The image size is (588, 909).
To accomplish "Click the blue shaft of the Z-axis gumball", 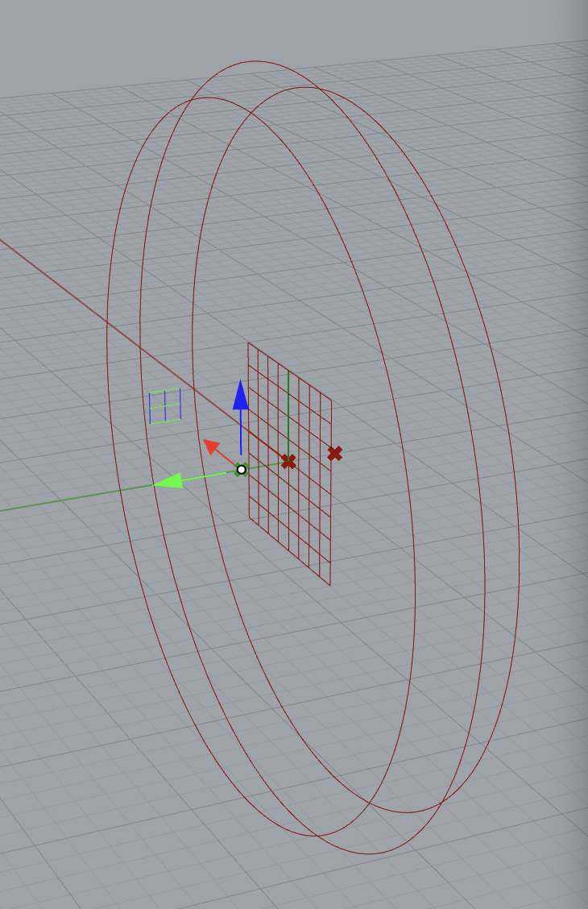I will coord(240,431).
